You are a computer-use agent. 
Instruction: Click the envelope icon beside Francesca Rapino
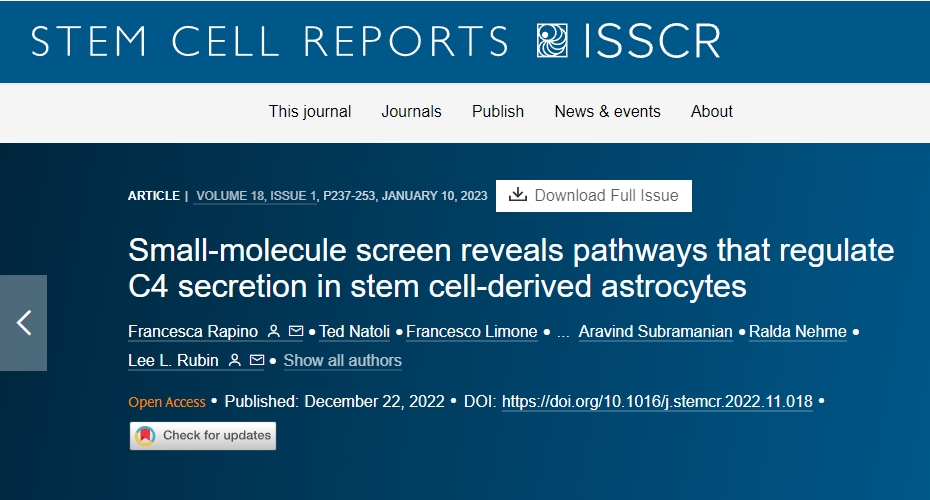(296, 332)
